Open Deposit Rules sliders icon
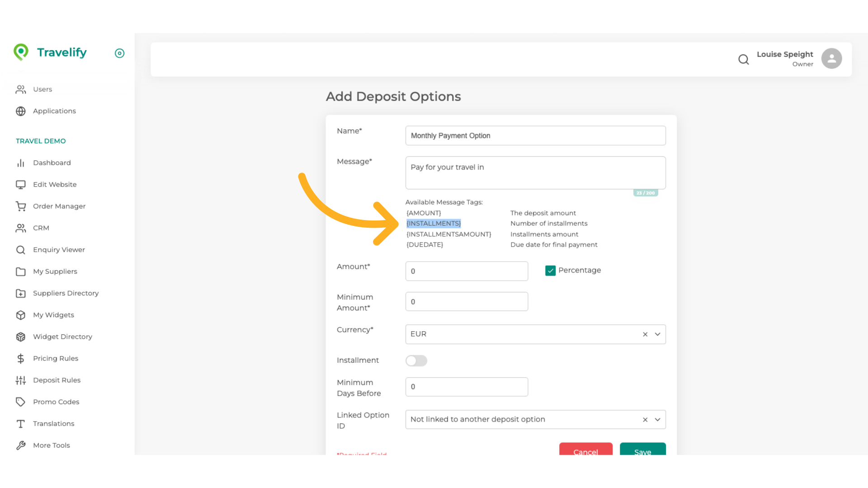 [21, 380]
